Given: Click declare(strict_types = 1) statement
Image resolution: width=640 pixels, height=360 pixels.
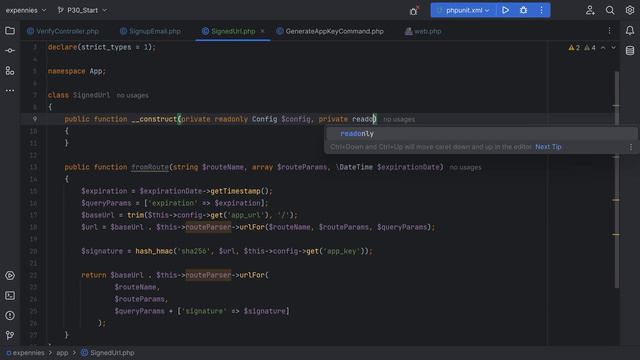Looking at the screenshot, I should click(102, 47).
